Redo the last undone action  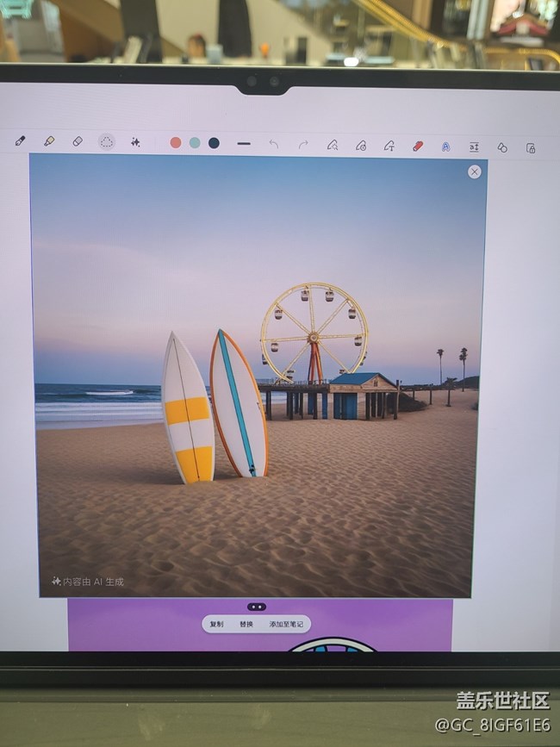(303, 145)
